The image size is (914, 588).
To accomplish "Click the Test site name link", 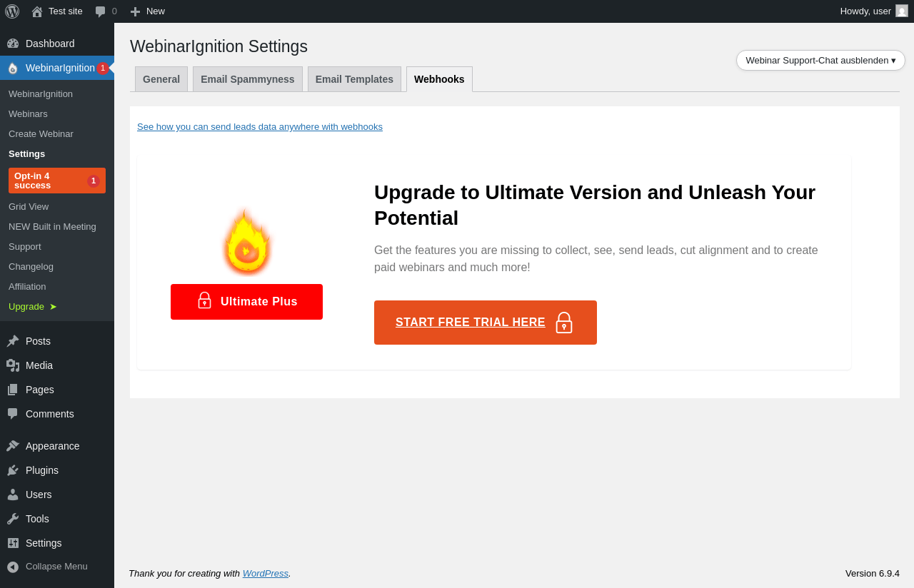I will pos(66,11).
